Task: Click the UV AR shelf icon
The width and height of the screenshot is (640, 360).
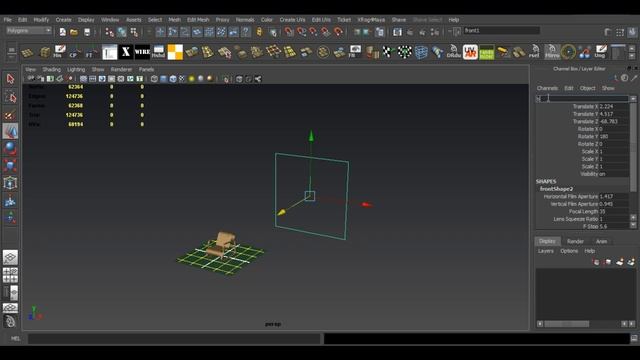Action: pos(470,52)
